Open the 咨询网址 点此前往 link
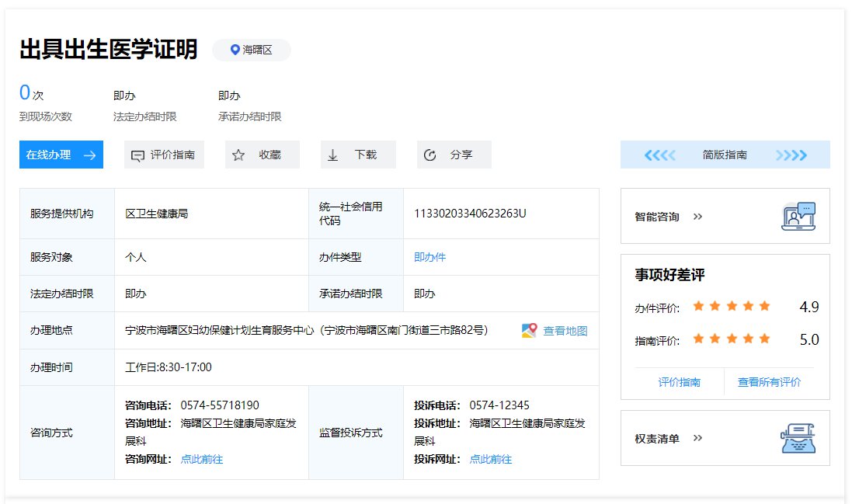852x504 pixels. (x=201, y=459)
